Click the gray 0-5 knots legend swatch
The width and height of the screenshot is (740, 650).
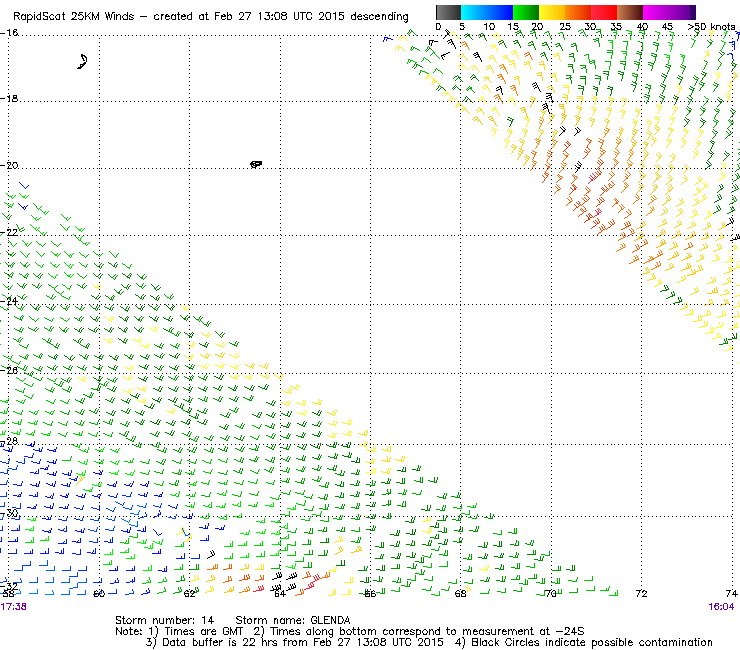coord(448,12)
